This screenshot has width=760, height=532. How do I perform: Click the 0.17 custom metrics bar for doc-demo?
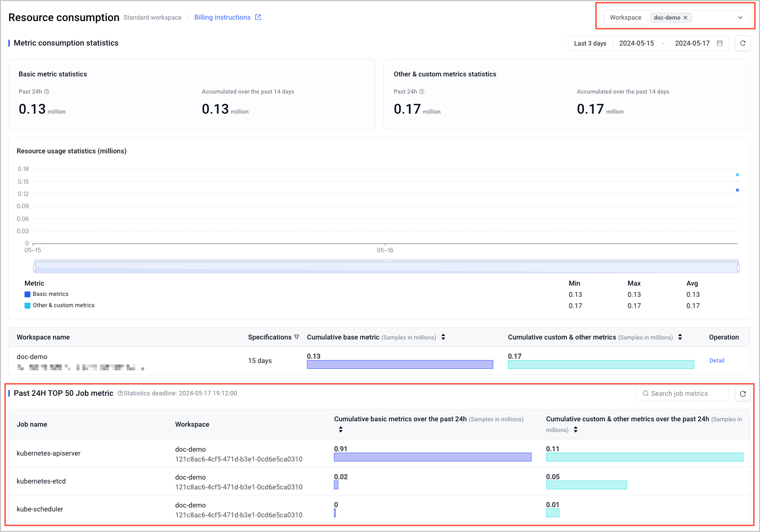[x=601, y=364]
